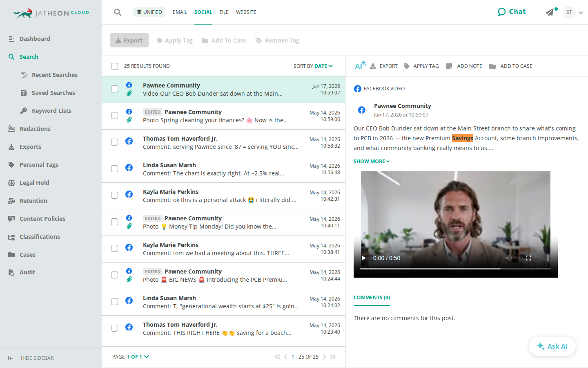
Task: Click the Hide Sidebar arrow icon
Action: tap(11, 358)
